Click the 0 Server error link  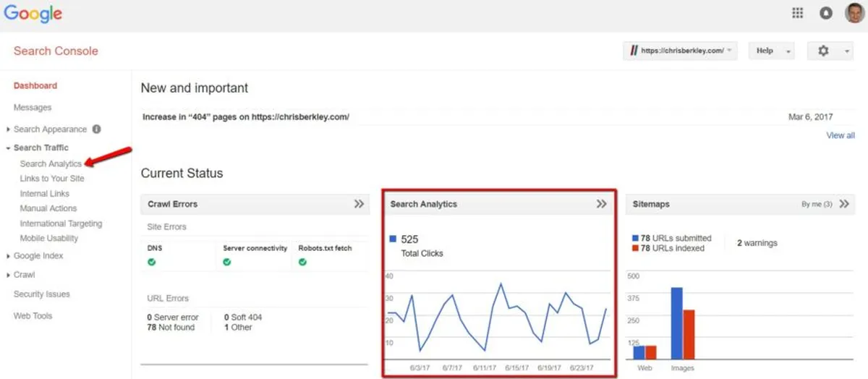pos(173,318)
